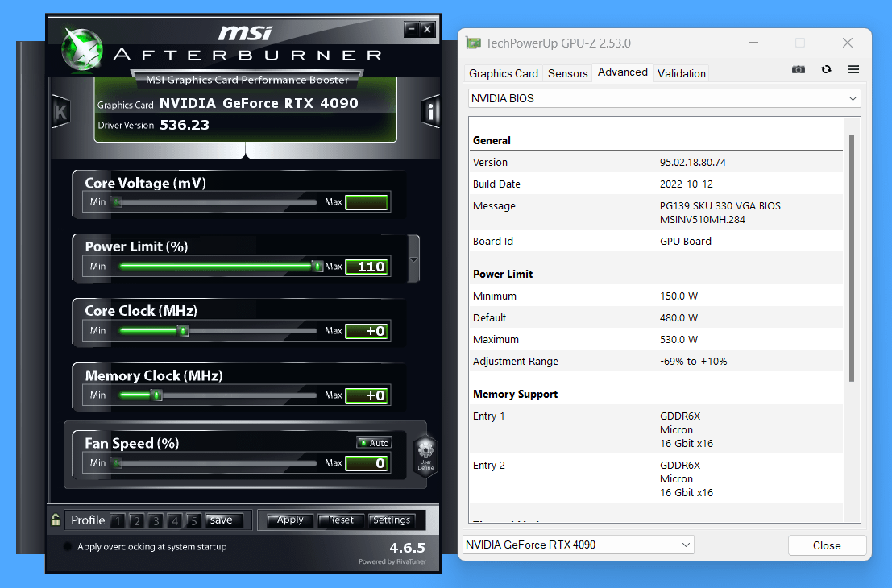The image size is (892, 588).
Task: Click the MSI Afterburner dragon logo
Action: point(82,50)
